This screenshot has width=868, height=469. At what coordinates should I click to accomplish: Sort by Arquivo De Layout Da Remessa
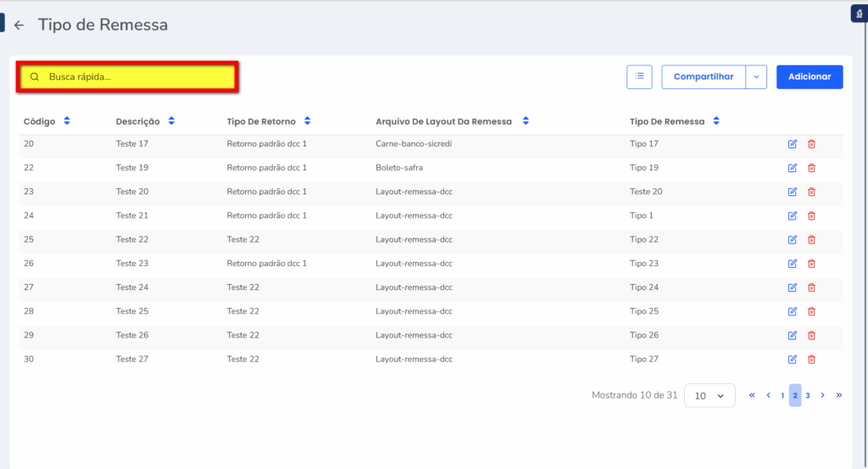click(x=526, y=121)
